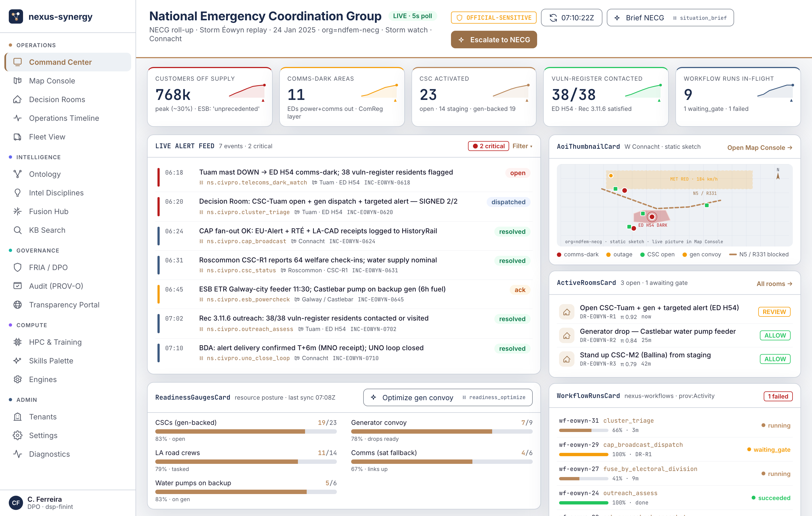This screenshot has height=516, width=812.
Task: Open Transparency Portal
Action: [68, 305]
